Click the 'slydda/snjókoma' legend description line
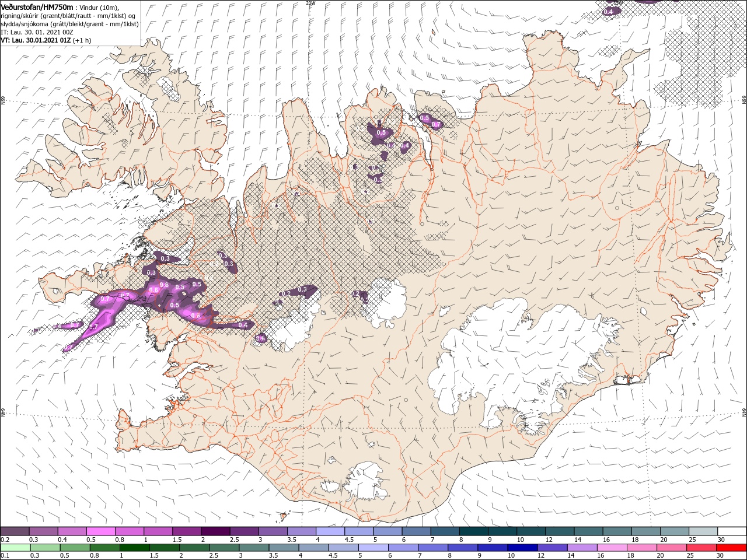 pos(70,23)
